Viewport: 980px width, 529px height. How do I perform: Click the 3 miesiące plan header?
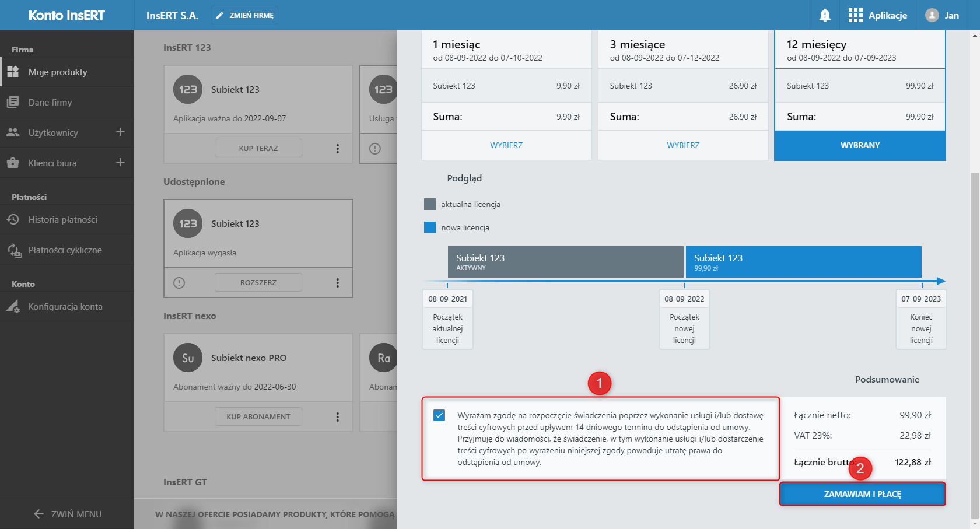tap(683, 50)
